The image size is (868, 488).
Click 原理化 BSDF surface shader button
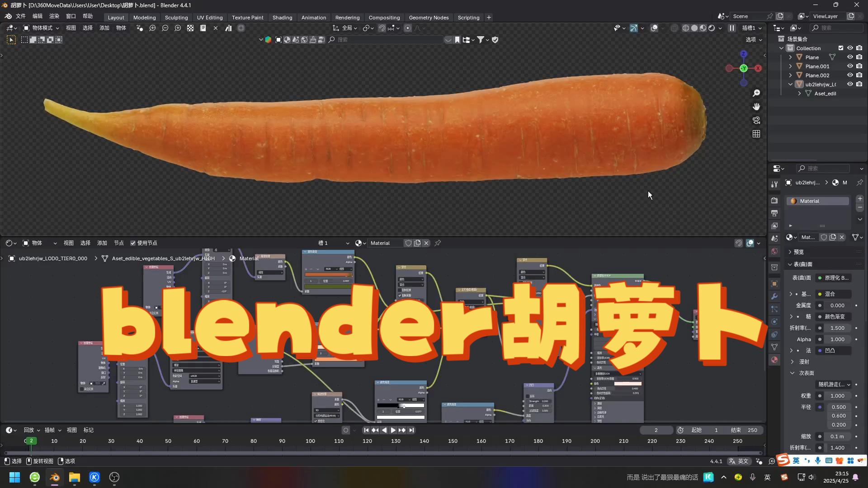pyautogui.click(x=834, y=278)
